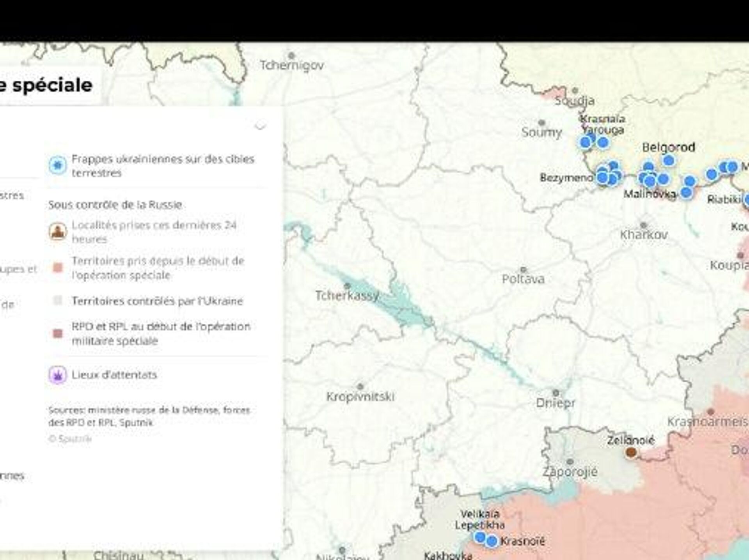Click the Kharkov city label

pos(644,234)
